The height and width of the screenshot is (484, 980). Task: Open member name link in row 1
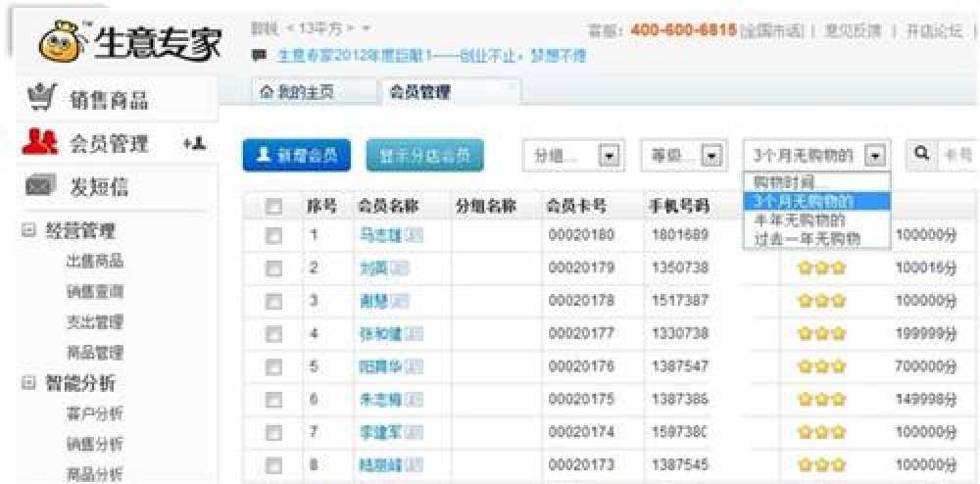click(381, 235)
